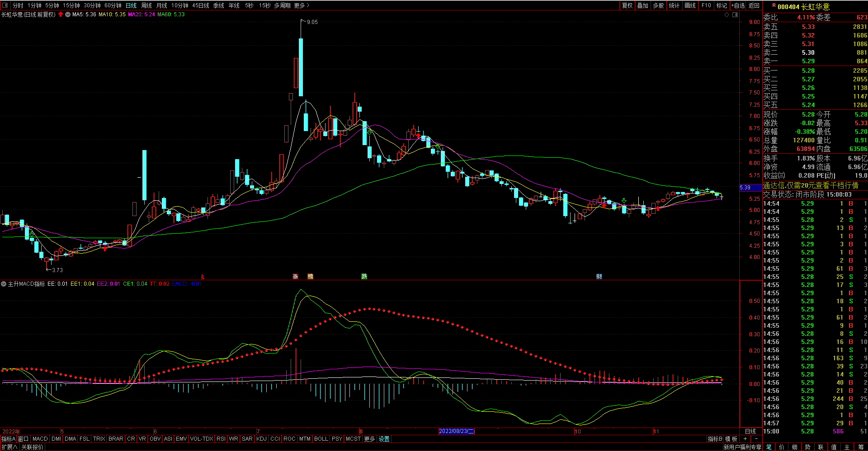Open F10 company information

(706, 5)
